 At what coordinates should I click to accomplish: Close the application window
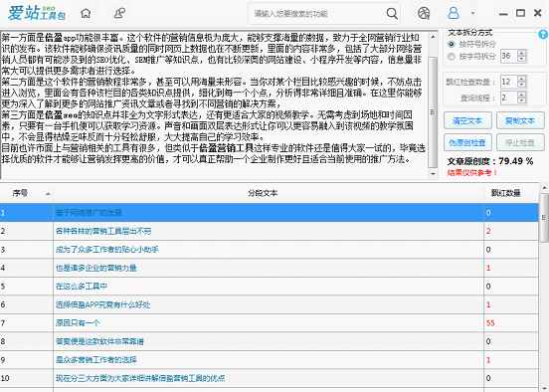(x=538, y=13)
